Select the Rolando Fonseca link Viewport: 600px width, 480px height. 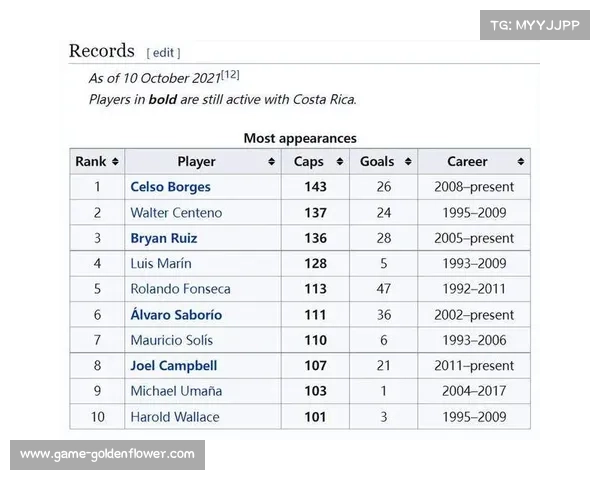coord(180,289)
